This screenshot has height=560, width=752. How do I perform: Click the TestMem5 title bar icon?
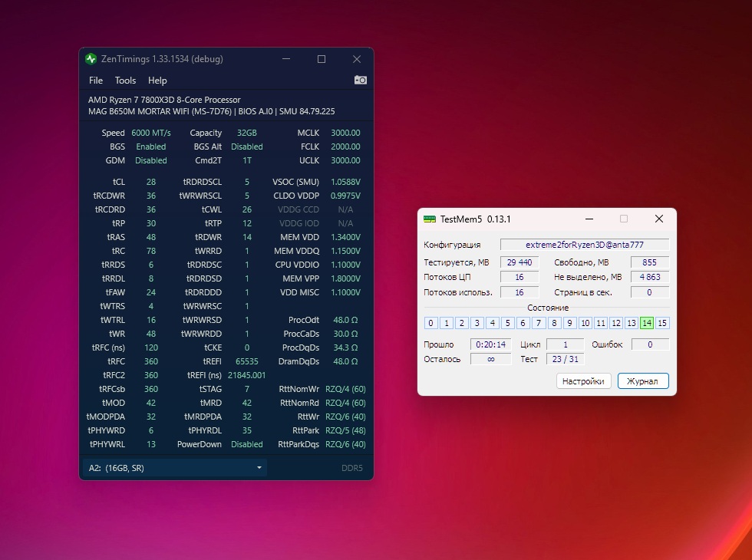pos(429,219)
